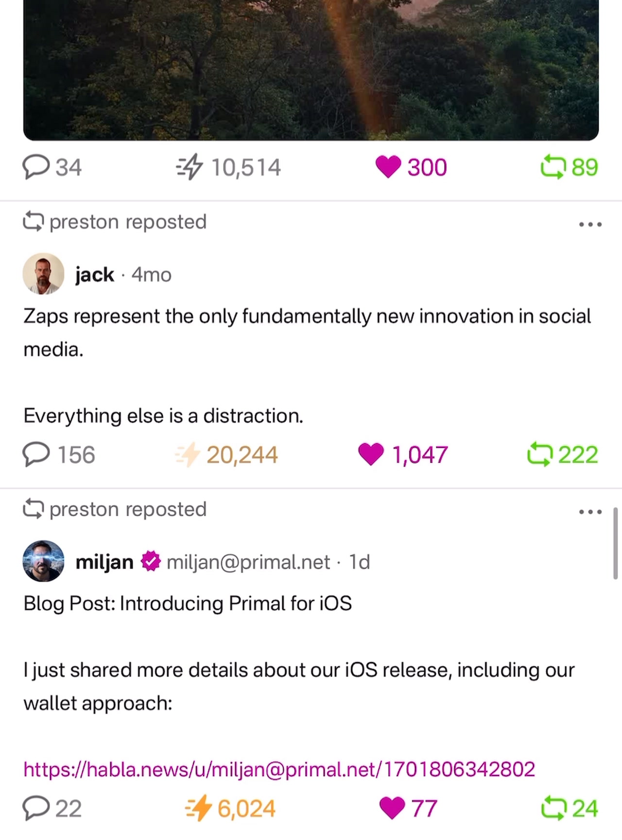Open miljan's profile avatar
Screen dimensions: 622x840
pos(44,561)
